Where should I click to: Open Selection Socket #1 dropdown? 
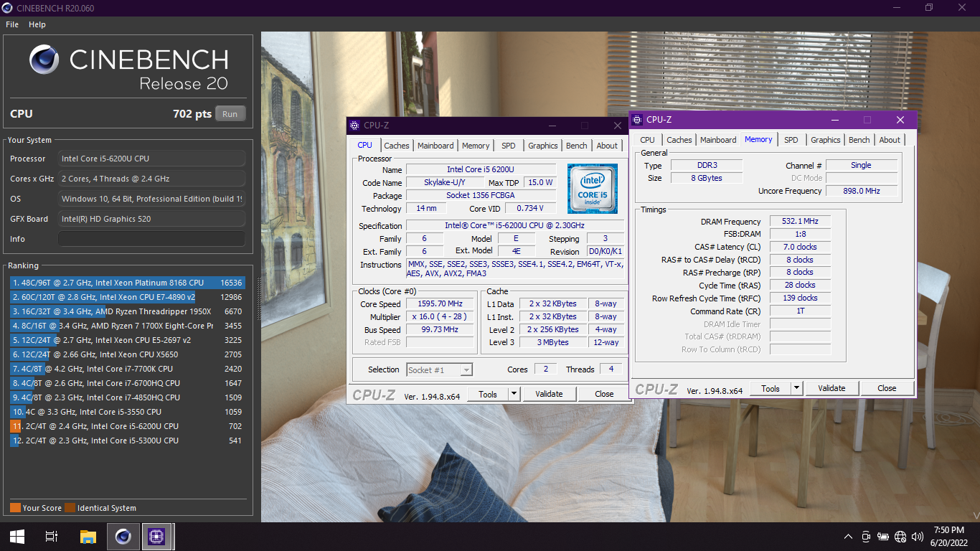(439, 370)
